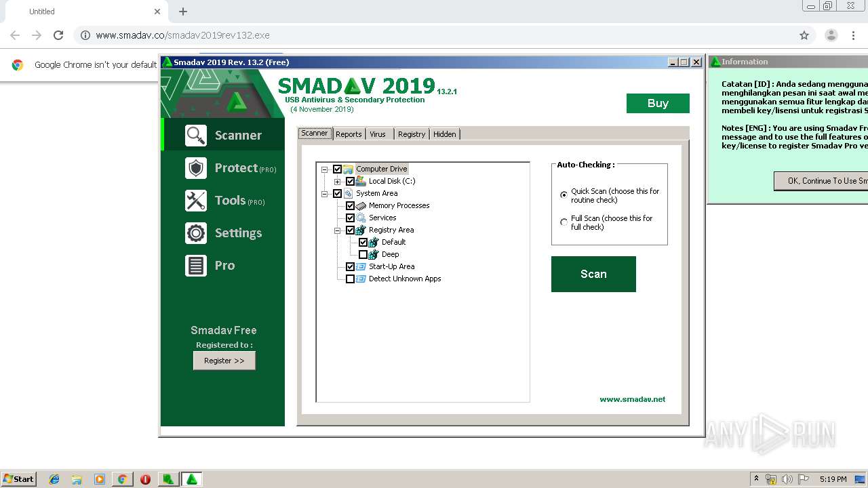Switch to the Virus tab
868x488 pixels.
[378, 134]
